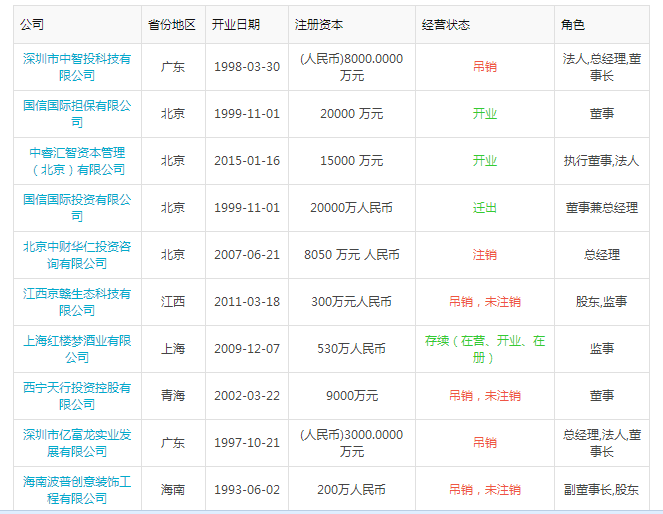Open company link 上海红楼梦酒业有限公司

click(x=77, y=349)
